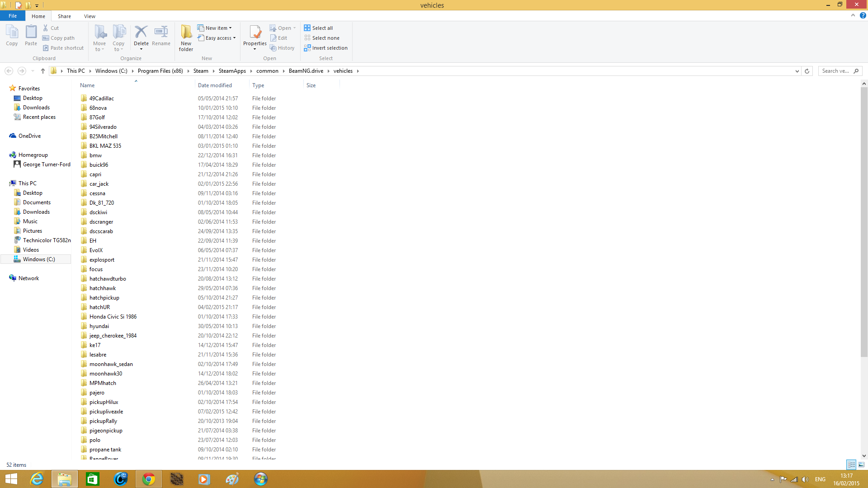Click Copy path in the ribbon

[58, 38]
